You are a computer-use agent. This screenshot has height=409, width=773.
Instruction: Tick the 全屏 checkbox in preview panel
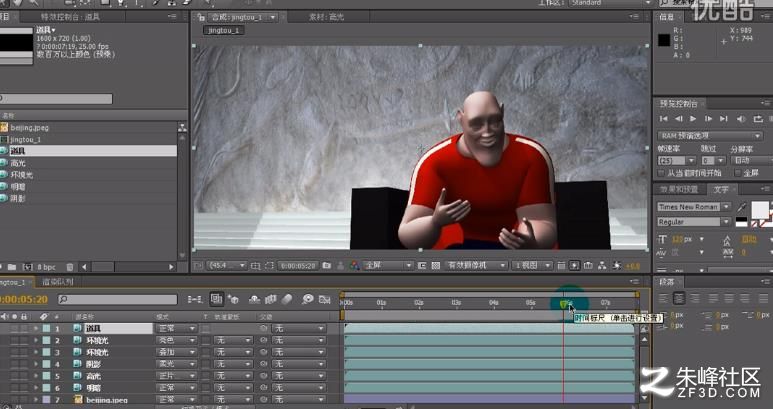click(738, 173)
